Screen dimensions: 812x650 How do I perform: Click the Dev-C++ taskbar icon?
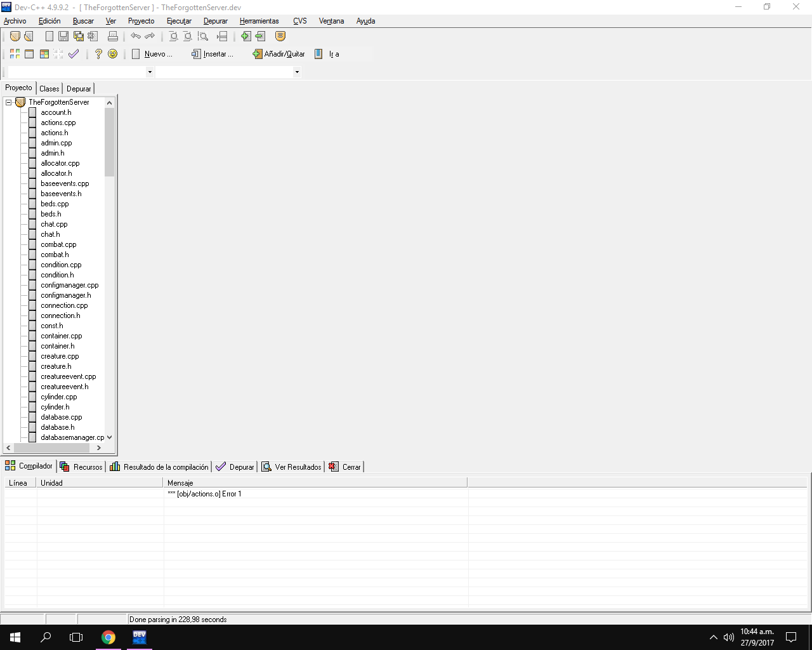pos(139,637)
